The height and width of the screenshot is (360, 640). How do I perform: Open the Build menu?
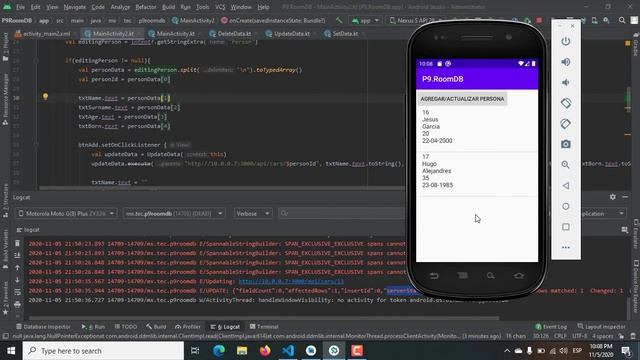coord(169,7)
